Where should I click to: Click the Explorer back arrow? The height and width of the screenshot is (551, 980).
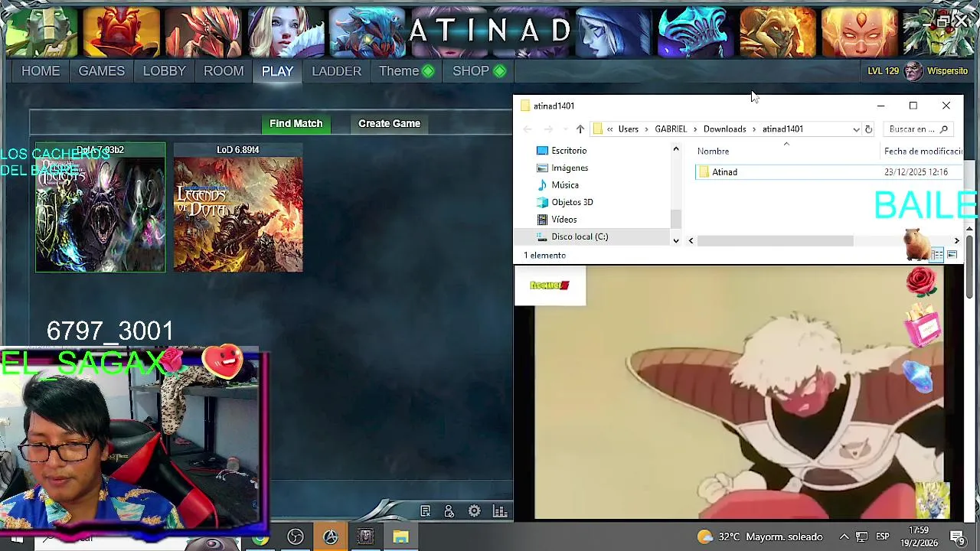pyautogui.click(x=527, y=129)
